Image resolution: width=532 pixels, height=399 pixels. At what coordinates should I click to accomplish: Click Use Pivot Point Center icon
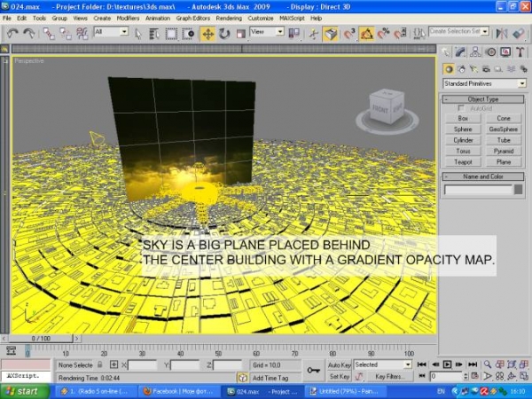[293, 34]
